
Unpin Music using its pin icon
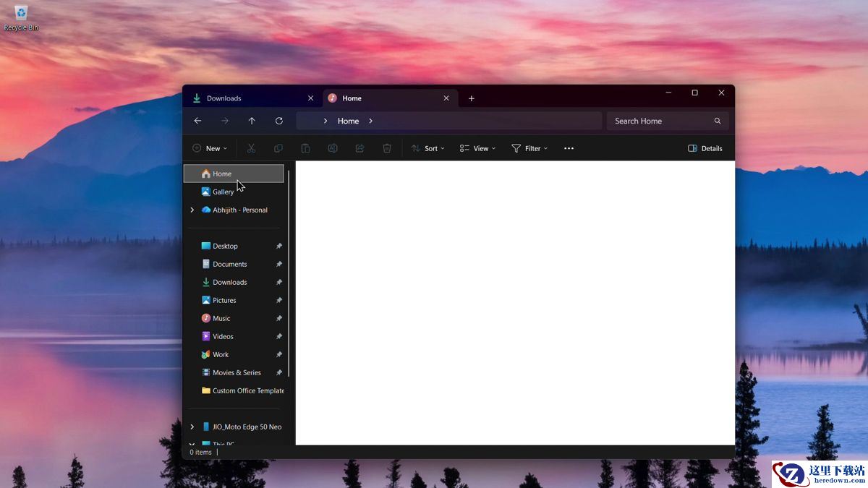(x=279, y=319)
